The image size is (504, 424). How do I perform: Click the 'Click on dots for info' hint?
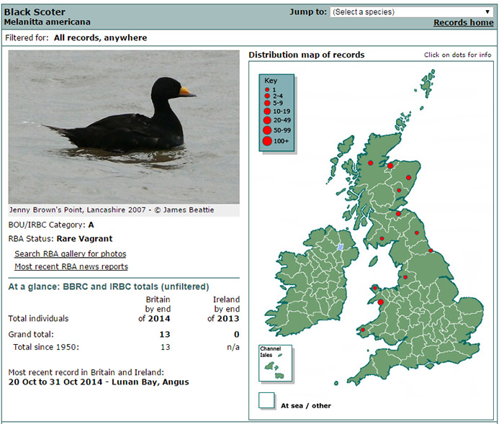click(457, 55)
